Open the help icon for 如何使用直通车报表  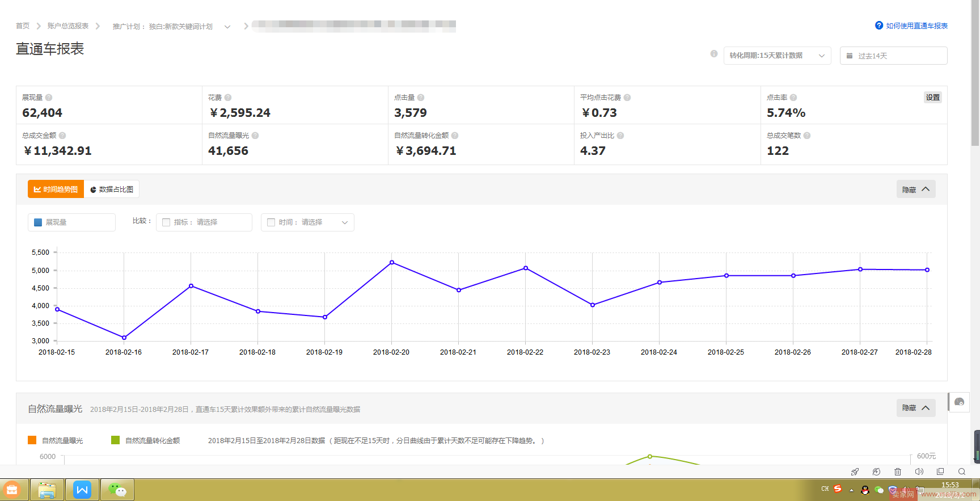tap(879, 26)
